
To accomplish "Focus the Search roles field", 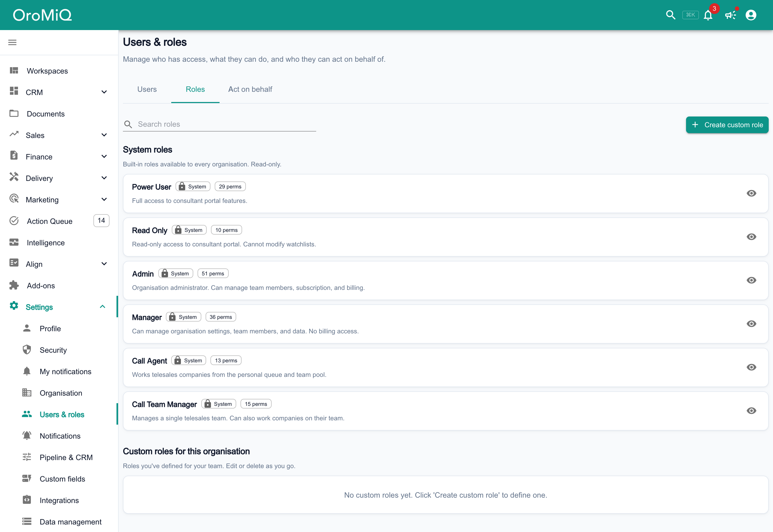I will coord(219,124).
